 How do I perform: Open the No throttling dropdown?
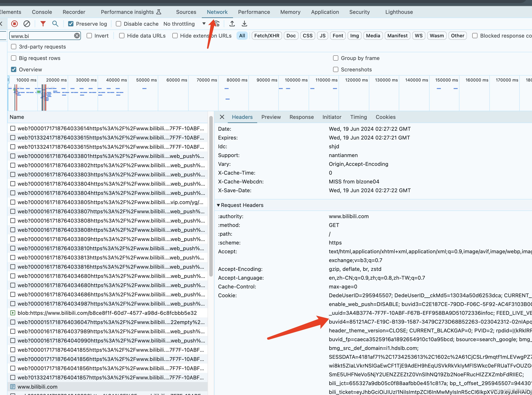pyautogui.click(x=179, y=24)
